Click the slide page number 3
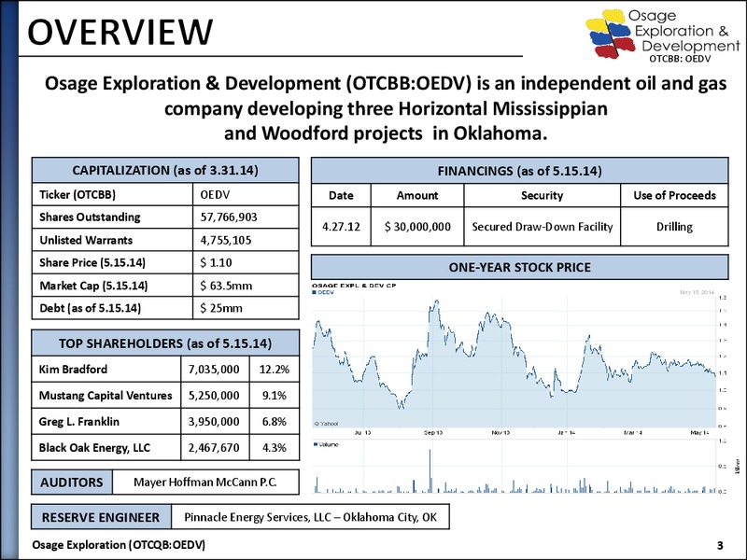Viewport: 747px width, 560px height. point(720,545)
